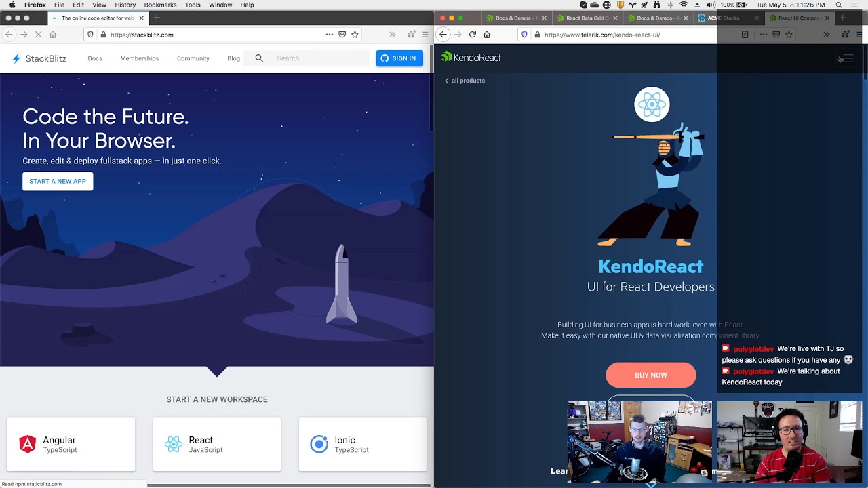Toggle reader view on the Telerik page
This screenshot has height=488, width=868.
tap(745, 35)
